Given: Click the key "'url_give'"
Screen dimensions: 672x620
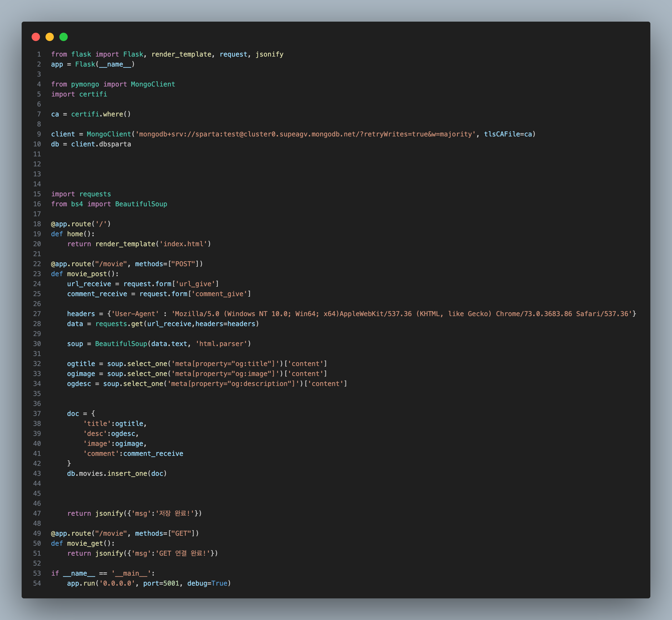Looking at the screenshot, I should [195, 284].
